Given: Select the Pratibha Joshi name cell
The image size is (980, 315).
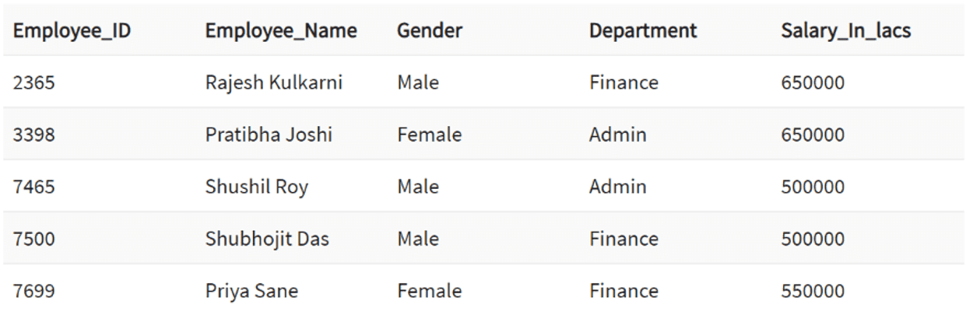Looking at the screenshot, I should point(269,135).
